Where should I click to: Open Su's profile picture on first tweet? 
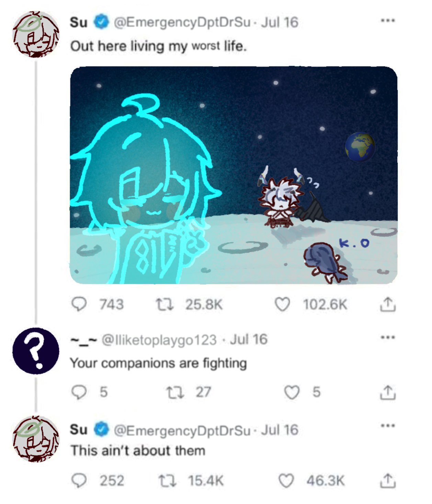(36, 34)
